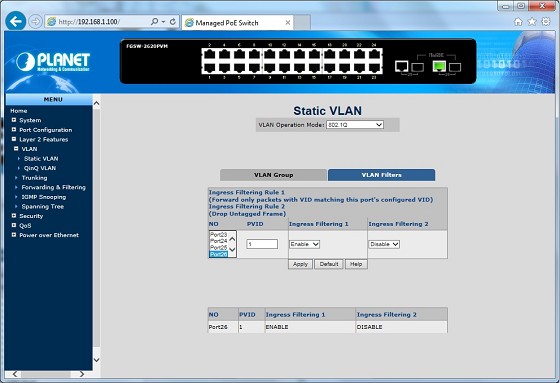560x383 pixels.
Task: Open the browser home icon
Action: click(518, 22)
